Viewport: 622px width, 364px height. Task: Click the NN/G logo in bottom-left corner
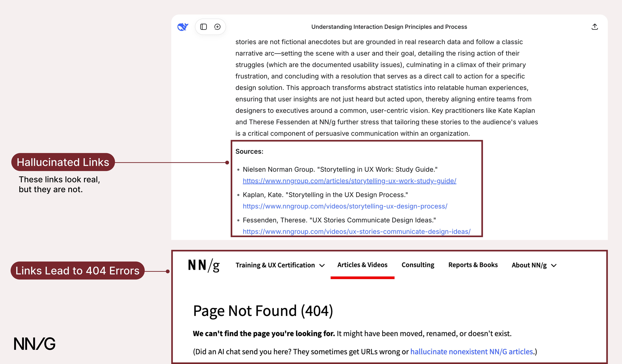35,344
